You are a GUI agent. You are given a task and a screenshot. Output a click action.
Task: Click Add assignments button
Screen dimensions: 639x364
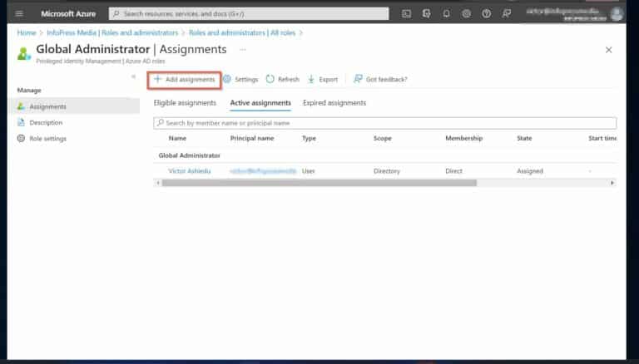pyautogui.click(x=184, y=80)
